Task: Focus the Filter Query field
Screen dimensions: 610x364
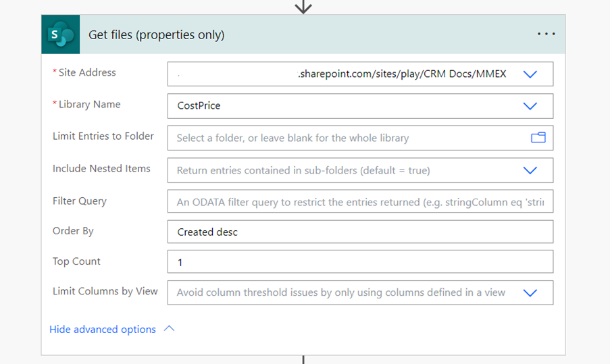Action: (x=360, y=201)
